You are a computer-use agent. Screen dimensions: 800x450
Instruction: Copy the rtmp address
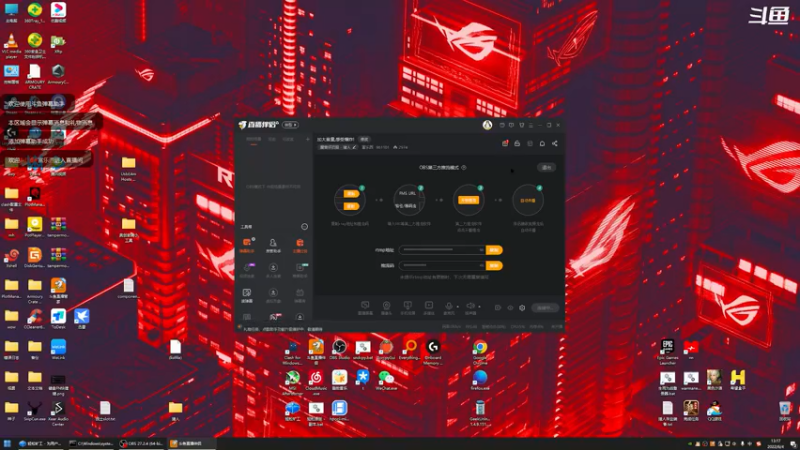[x=494, y=250]
